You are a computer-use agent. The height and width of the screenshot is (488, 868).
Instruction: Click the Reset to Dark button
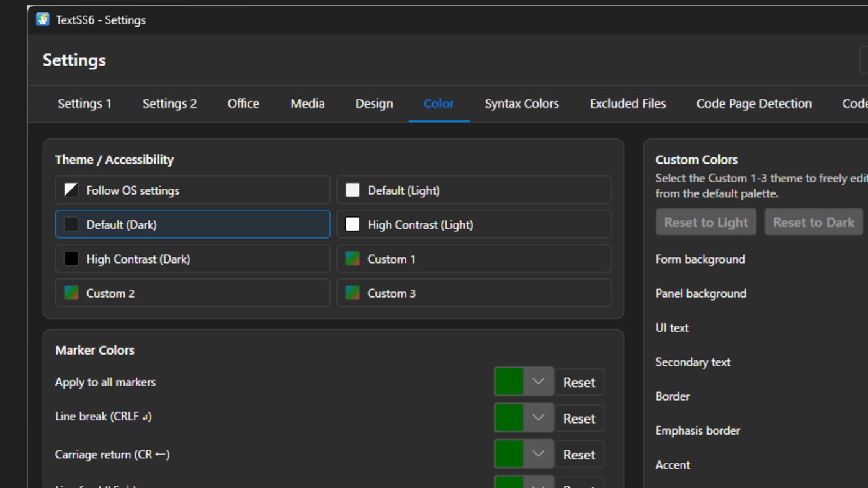[x=813, y=222]
